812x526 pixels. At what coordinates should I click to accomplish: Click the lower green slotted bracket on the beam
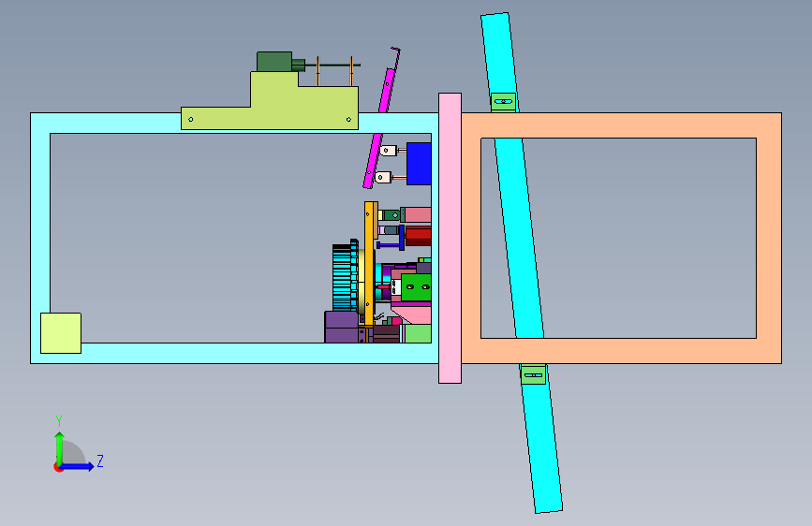pyautogui.click(x=533, y=374)
